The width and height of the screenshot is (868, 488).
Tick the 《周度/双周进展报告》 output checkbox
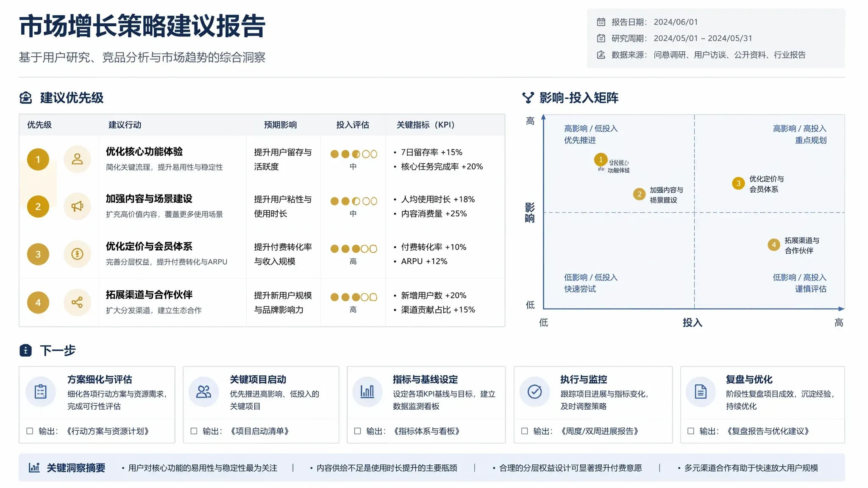[524, 431]
